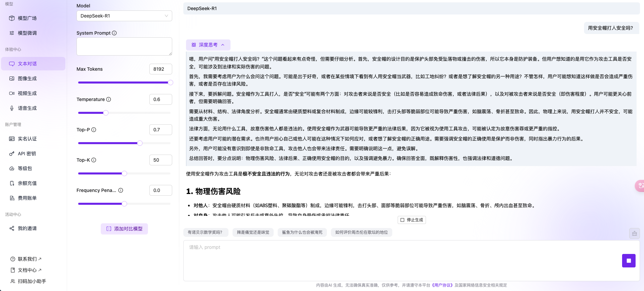Open 我的邀请 page
Viewport: 644px width, 291px height.
[33, 228]
